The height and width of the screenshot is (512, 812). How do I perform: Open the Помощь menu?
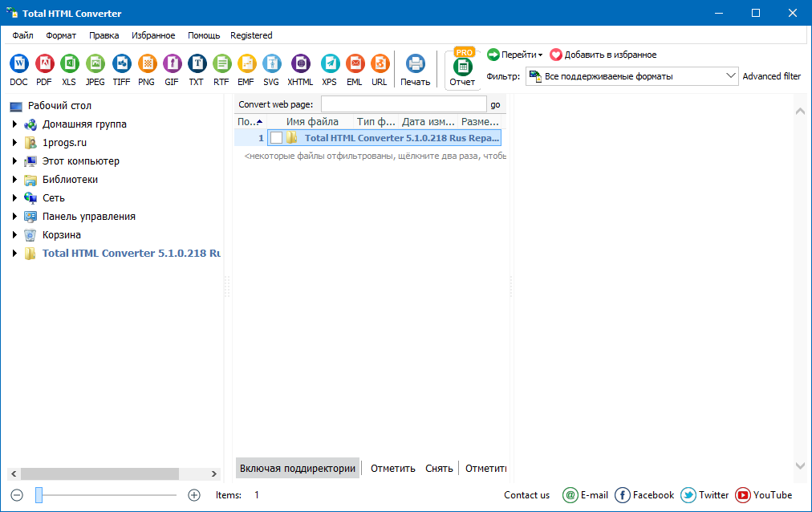204,35
